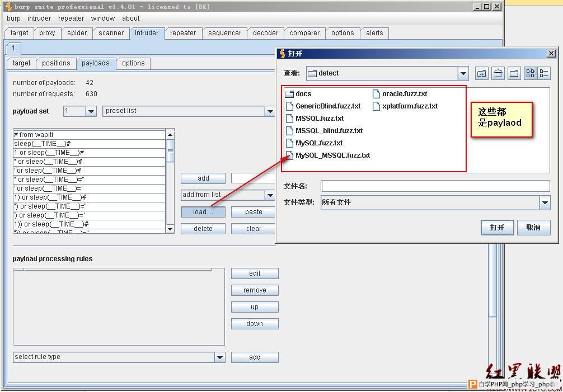Select MSSQL_blind.fuzz.txt file
This screenshot has width=563, height=392.
(x=325, y=130)
